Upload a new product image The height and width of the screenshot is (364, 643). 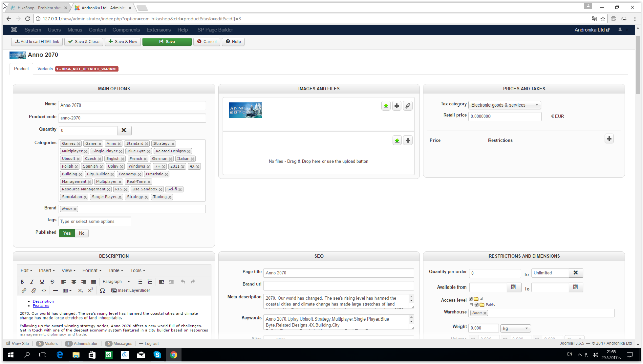pyautogui.click(x=386, y=106)
